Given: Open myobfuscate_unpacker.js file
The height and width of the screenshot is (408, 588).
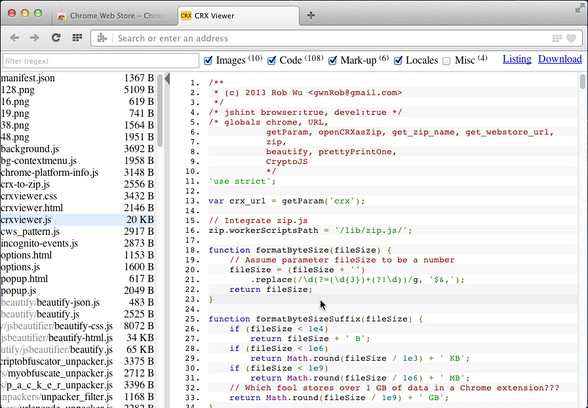Looking at the screenshot, I should 77,374.
